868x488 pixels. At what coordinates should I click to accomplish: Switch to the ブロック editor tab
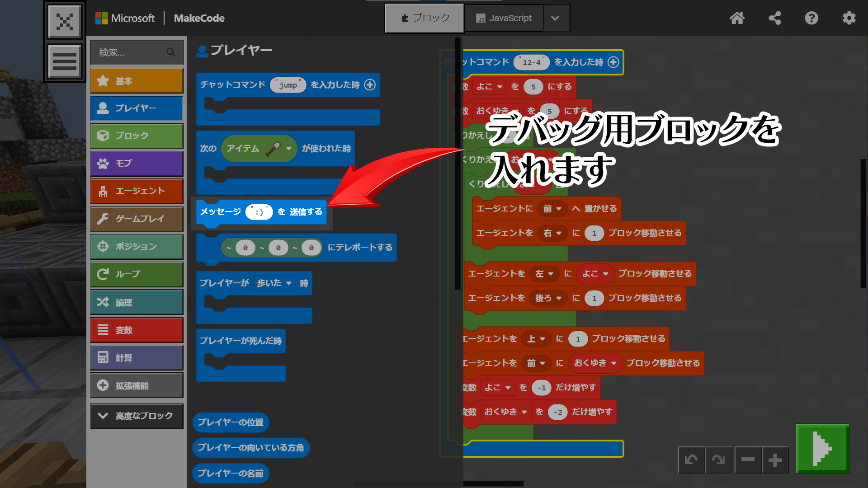pos(425,18)
